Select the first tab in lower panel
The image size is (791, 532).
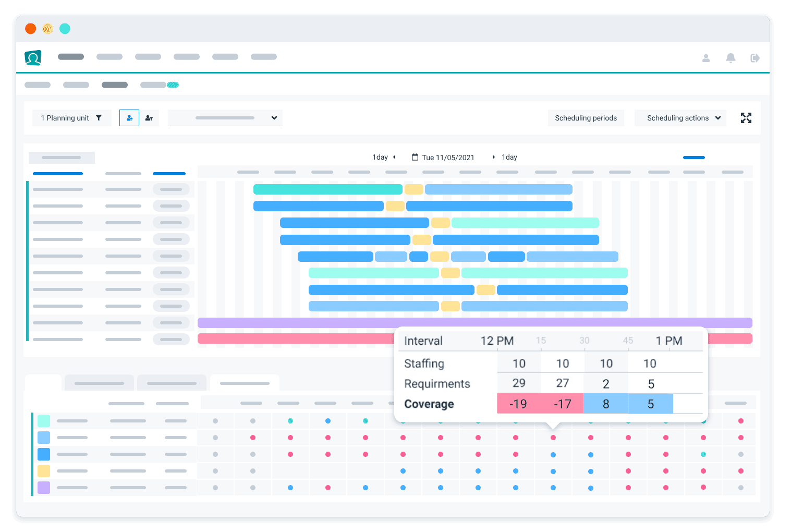(x=43, y=383)
